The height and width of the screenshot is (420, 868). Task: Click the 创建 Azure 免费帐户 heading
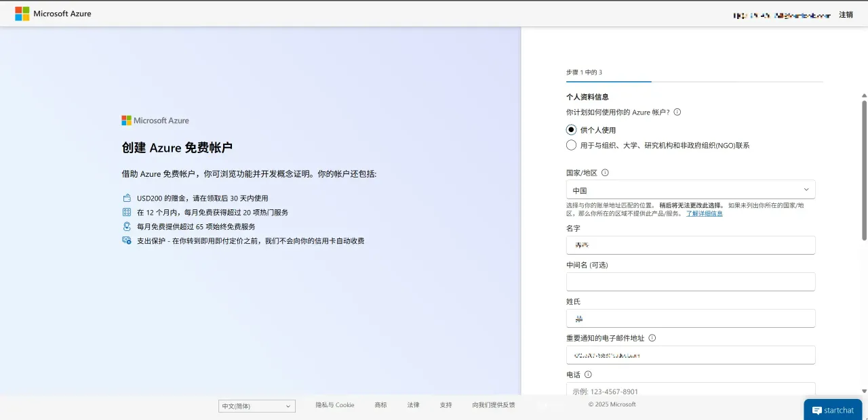pyautogui.click(x=177, y=148)
